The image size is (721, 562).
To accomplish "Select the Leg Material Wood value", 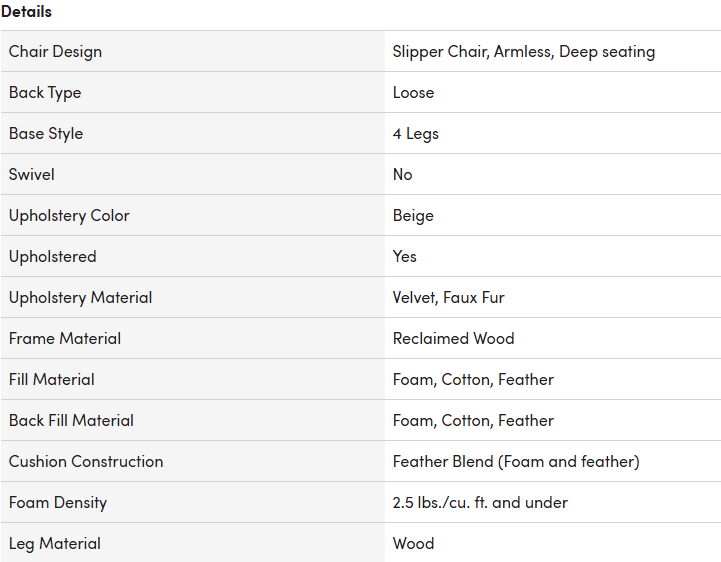I will tap(413, 543).
